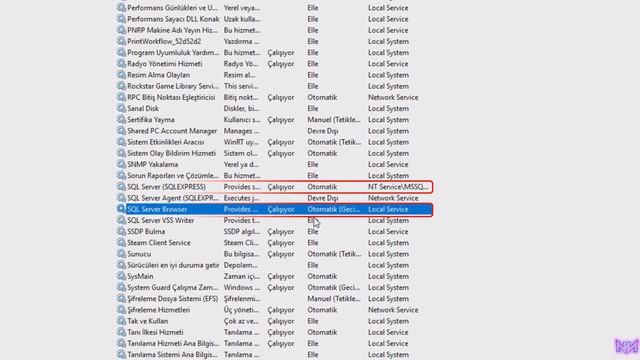The height and width of the screenshot is (360, 640).
Task: Click the gear icon beside Şifreleme Hizmetleri
Action: click(121, 309)
